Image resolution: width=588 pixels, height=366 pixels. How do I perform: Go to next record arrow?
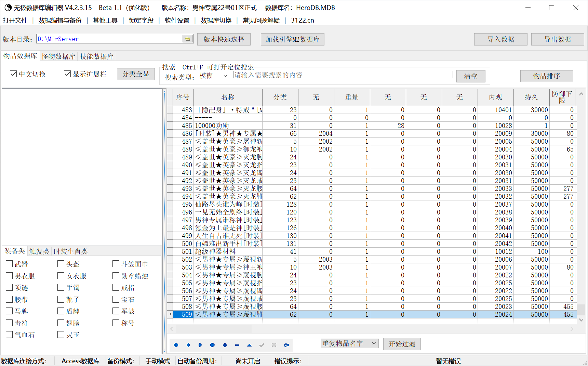coord(200,345)
